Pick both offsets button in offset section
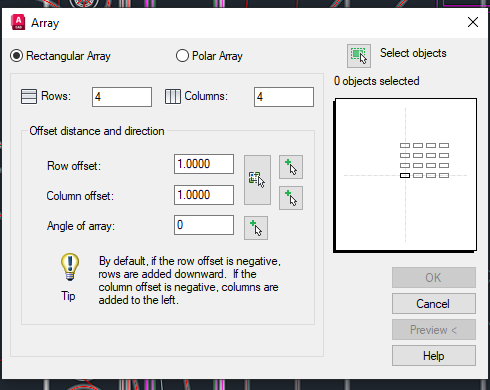Screen dimensions: 490x390 click(x=257, y=180)
